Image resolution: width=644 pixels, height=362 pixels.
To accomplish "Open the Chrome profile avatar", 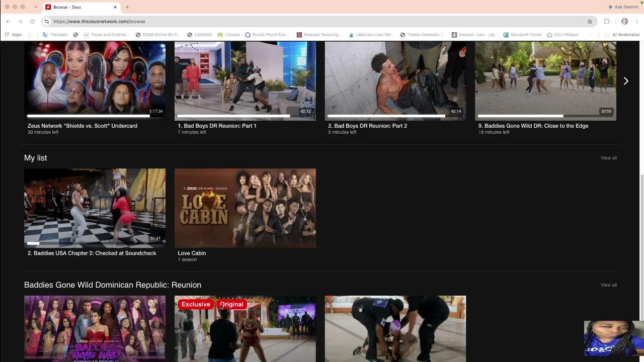I will click(x=624, y=21).
